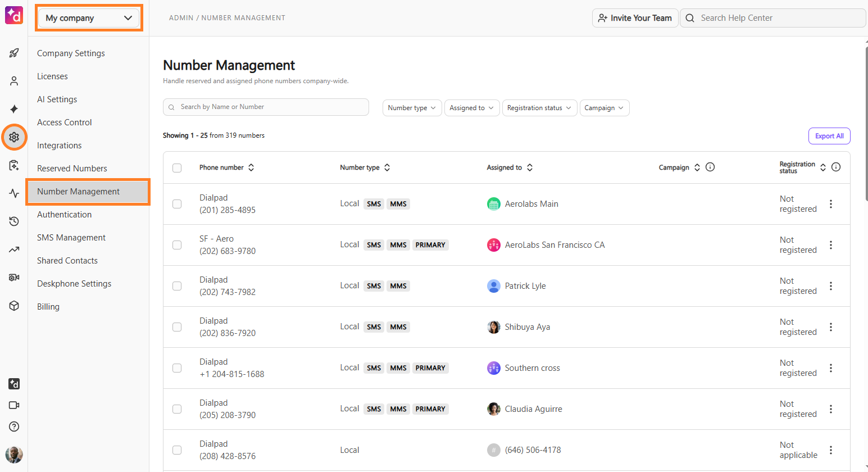The image size is (868, 472).
Task: Open the My company dropdown
Action: coord(89,18)
